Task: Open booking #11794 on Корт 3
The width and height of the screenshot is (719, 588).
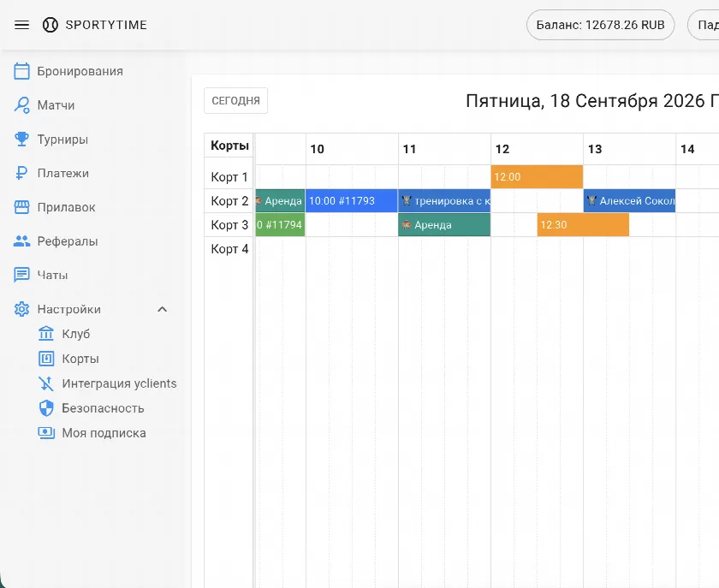Action: tap(280, 224)
